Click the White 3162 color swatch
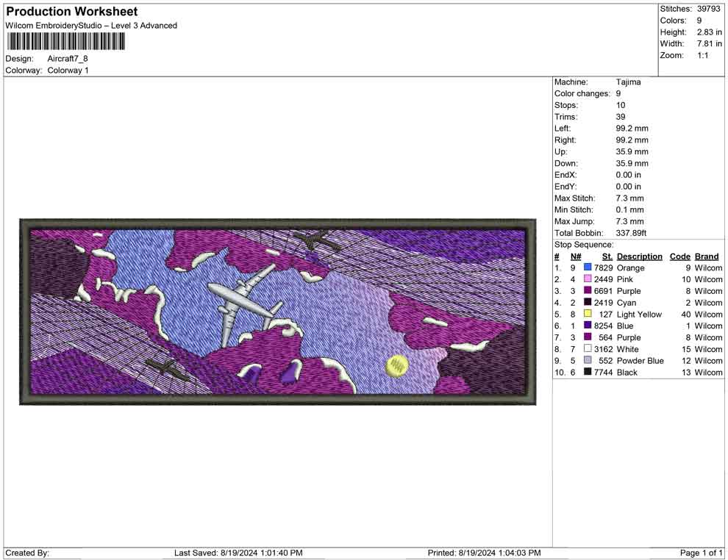 tap(588, 349)
